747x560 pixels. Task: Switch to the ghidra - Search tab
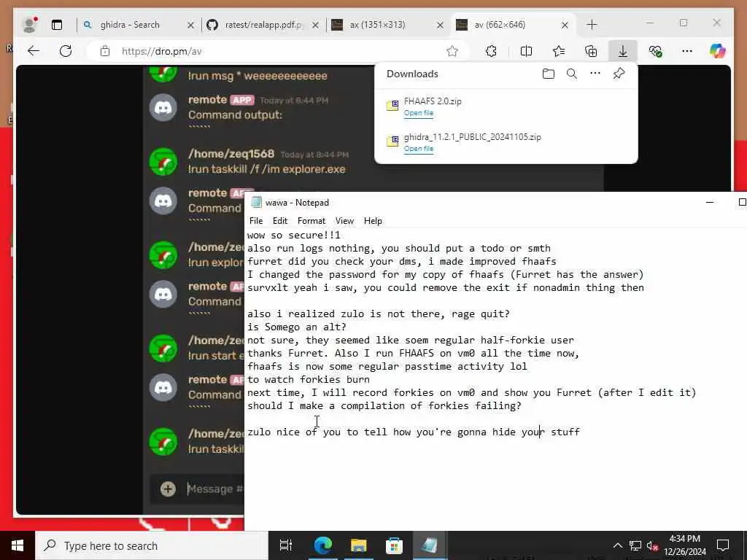pyautogui.click(x=130, y=25)
